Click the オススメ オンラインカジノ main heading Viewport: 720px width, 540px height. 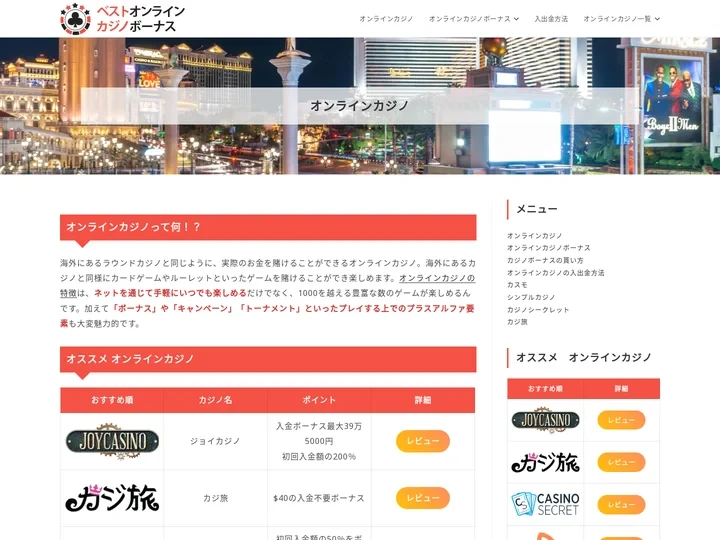tap(268, 359)
